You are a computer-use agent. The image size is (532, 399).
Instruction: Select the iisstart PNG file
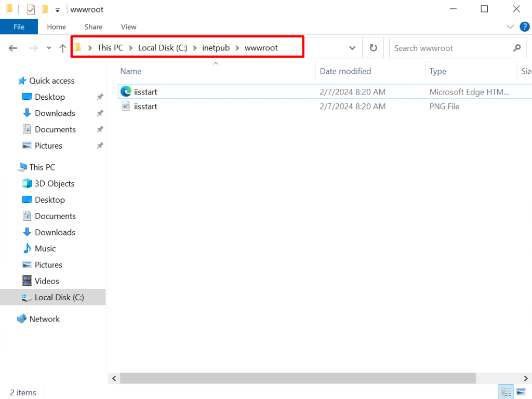coord(145,107)
